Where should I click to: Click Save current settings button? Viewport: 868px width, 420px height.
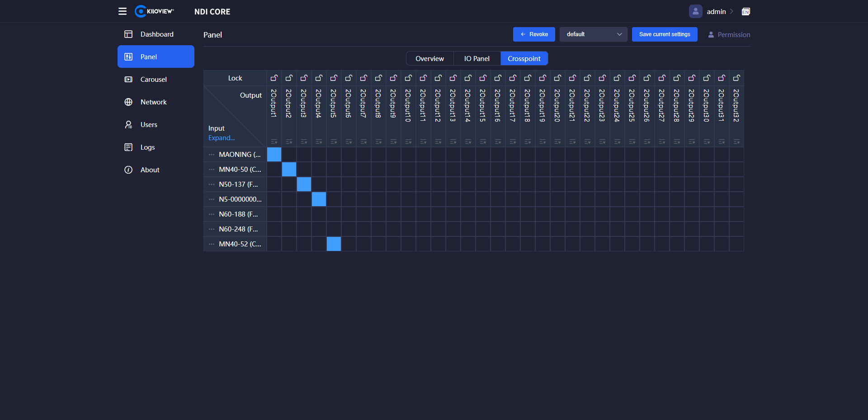tap(664, 34)
